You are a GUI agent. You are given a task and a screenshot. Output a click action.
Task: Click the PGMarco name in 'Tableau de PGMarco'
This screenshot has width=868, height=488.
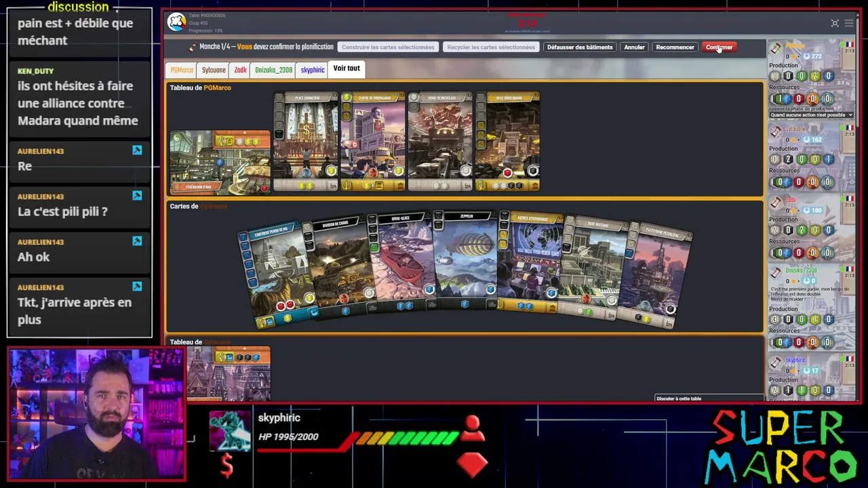[217, 87]
